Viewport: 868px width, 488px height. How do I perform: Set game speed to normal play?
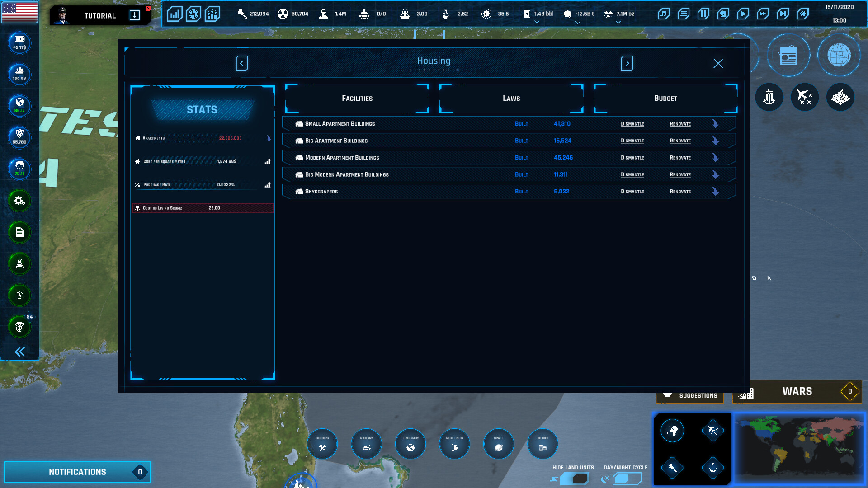[x=743, y=14]
